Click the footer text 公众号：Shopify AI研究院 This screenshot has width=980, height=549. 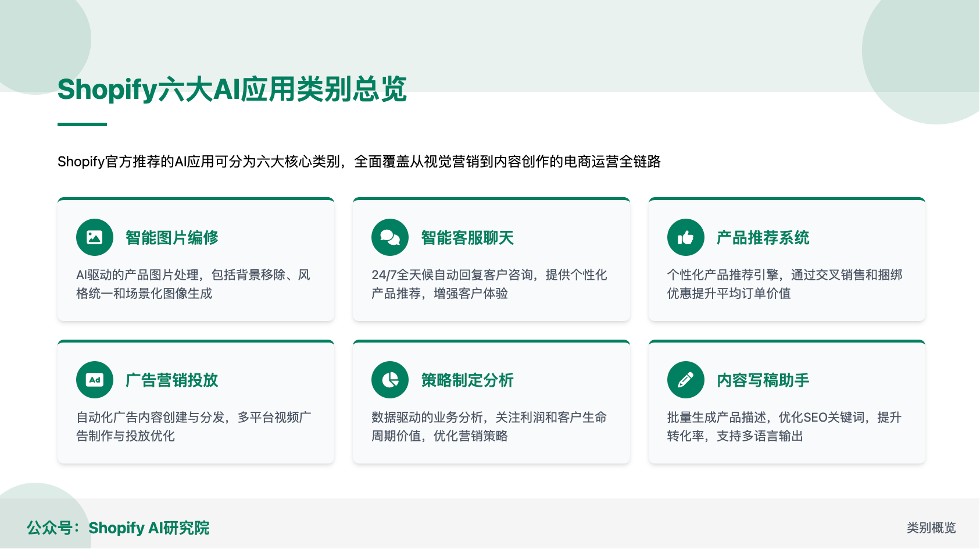pos(118,527)
